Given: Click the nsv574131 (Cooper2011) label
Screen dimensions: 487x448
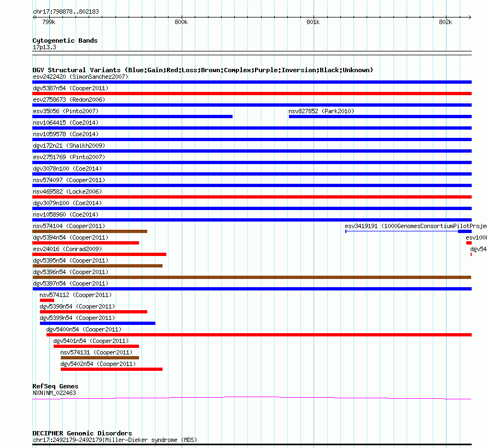Looking at the screenshot, I should pos(96,352).
